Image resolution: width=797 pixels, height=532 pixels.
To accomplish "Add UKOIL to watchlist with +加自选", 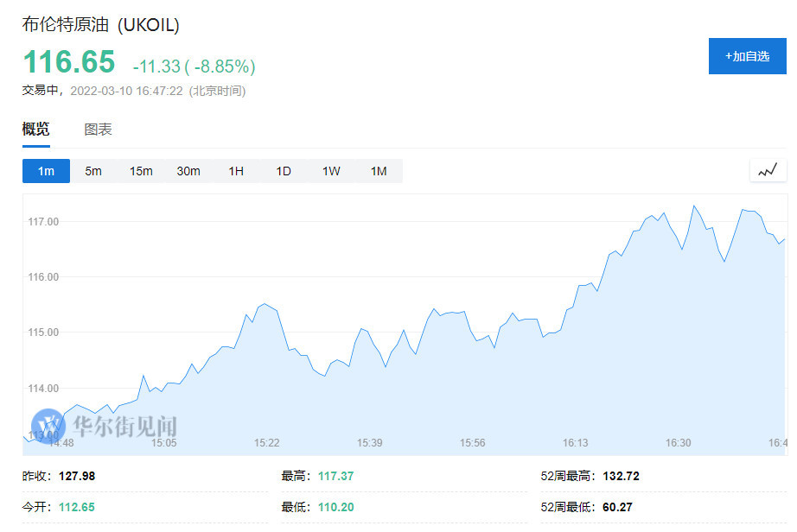I will coord(747,56).
